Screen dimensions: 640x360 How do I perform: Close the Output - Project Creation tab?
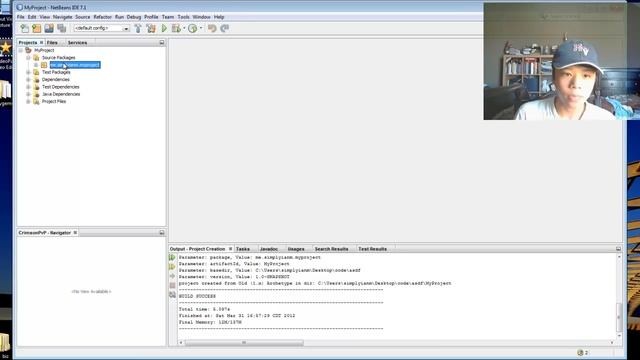tap(230, 249)
